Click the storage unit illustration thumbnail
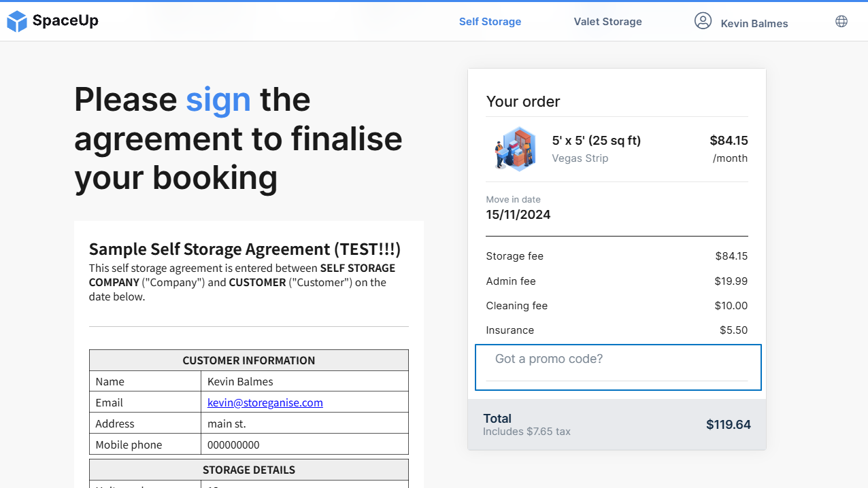Image resolution: width=868 pixels, height=488 pixels. coord(514,148)
